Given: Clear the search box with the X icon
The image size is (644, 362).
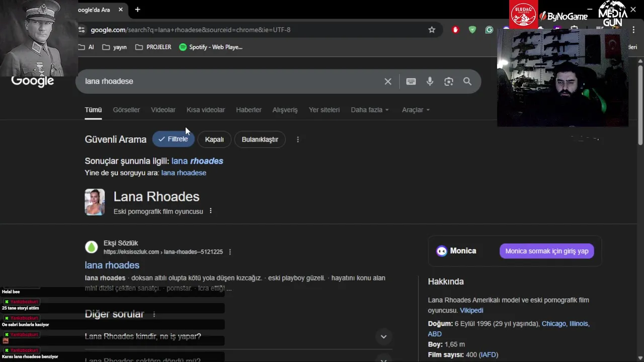Looking at the screenshot, I should (x=388, y=81).
